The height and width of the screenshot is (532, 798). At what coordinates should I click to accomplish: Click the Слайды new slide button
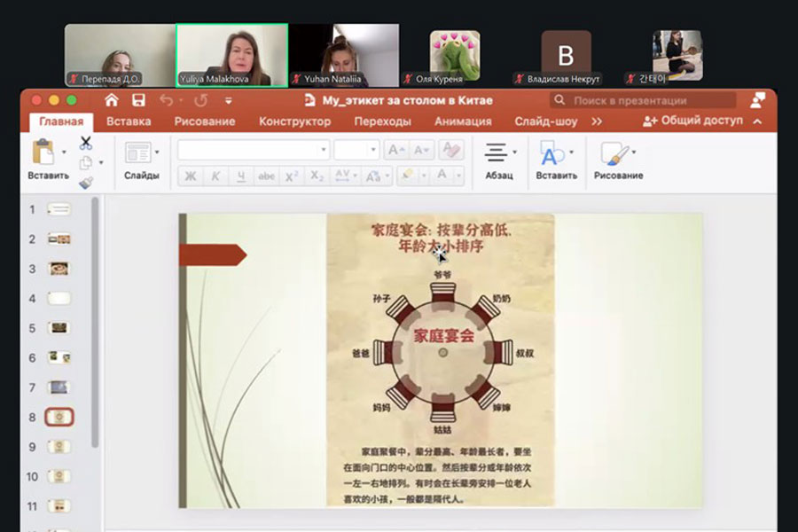pos(138,153)
